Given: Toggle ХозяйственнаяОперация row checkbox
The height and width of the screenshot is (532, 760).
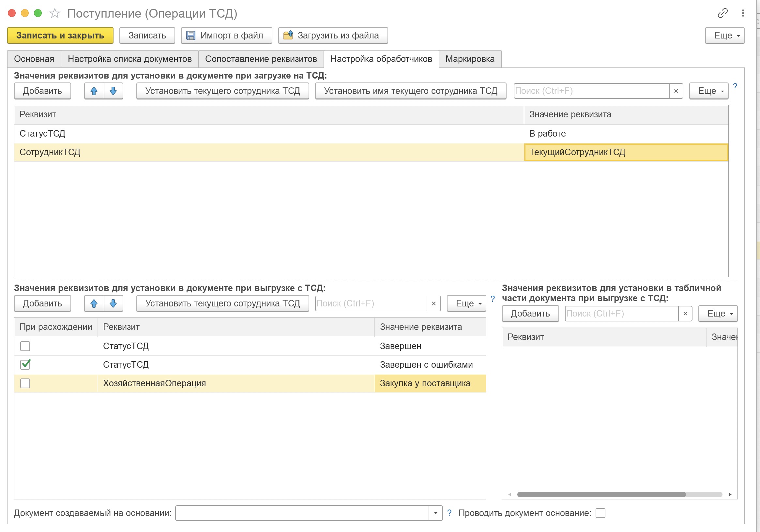Looking at the screenshot, I should tap(25, 383).
